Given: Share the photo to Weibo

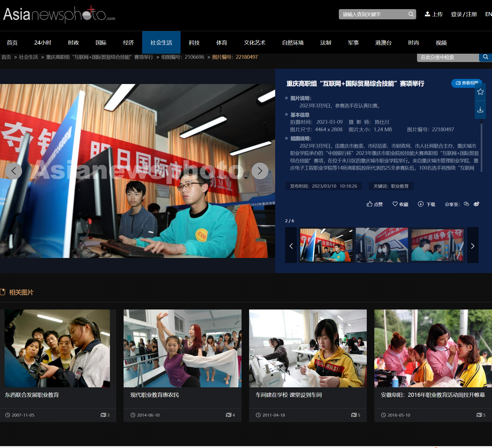Looking at the screenshot, I should [x=476, y=204].
